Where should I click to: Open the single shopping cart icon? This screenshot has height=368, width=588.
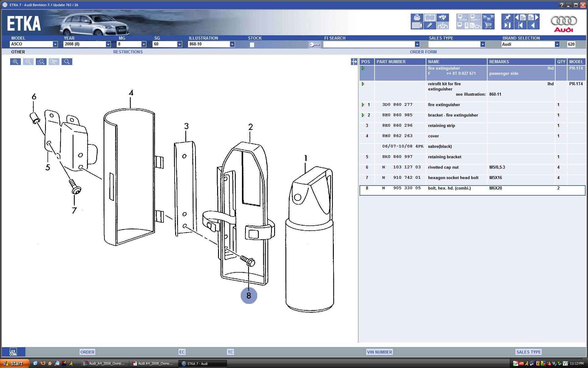[x=488, y=25]
